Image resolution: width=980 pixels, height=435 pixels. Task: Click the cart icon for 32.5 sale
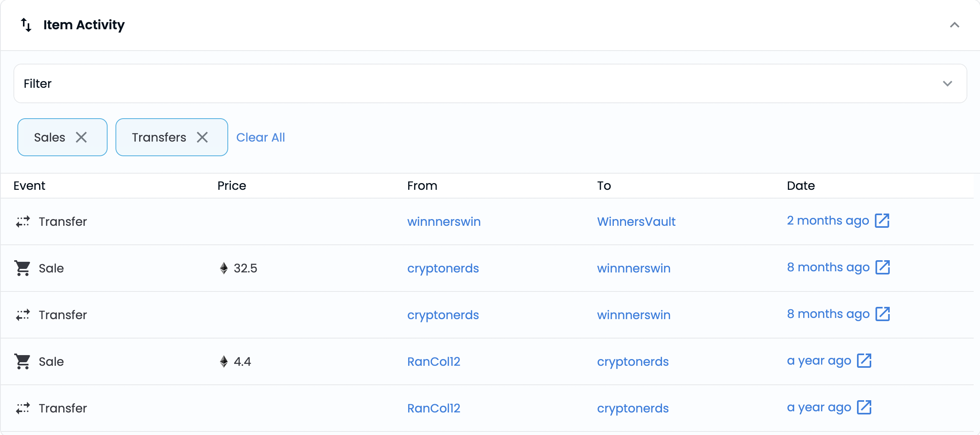(23, 268)
